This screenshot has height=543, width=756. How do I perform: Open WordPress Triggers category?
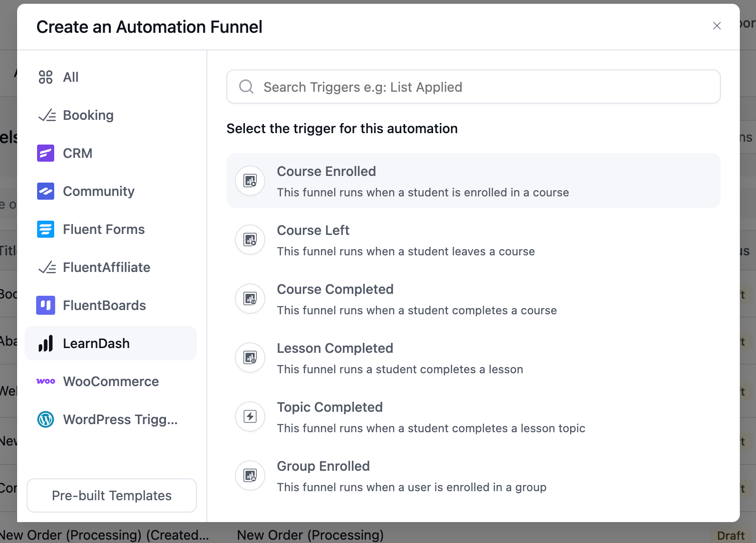click(x=111, y=419)
